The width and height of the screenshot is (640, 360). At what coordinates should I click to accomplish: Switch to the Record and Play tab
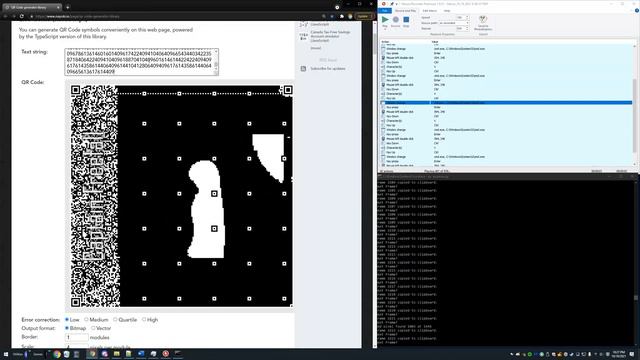point(405,11)
